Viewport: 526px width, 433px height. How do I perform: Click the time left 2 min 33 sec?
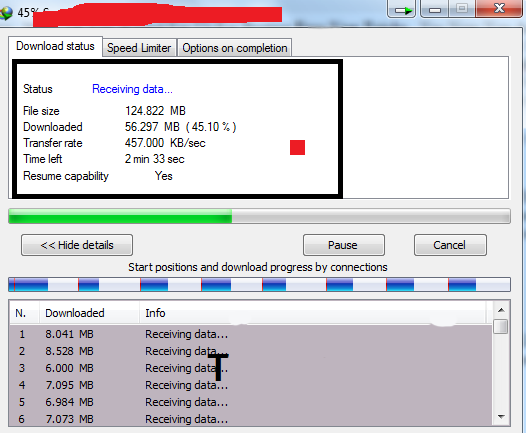(155, 159)
